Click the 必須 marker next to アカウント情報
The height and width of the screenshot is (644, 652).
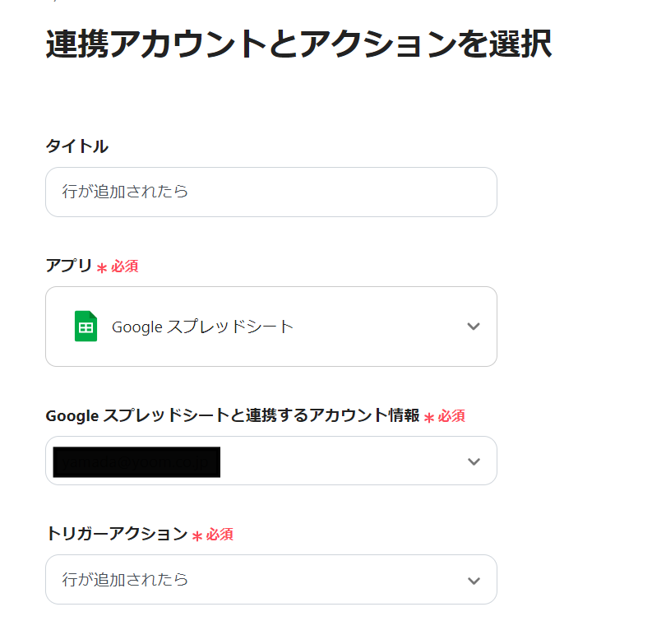[451, 416]
